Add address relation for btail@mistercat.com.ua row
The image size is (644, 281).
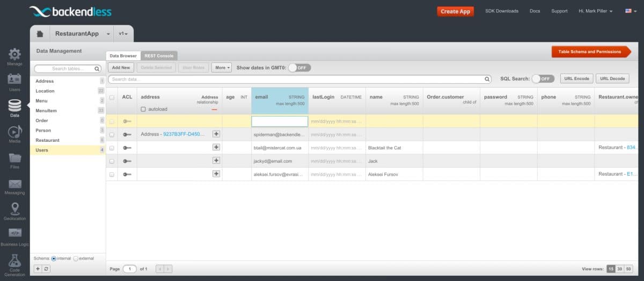click(x=216, y=147)
